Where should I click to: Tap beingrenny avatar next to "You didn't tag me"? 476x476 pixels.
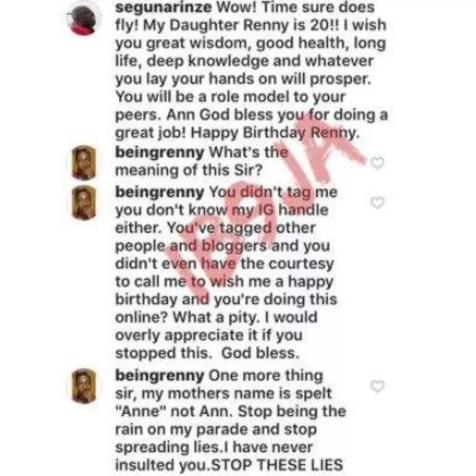(84, 202)
